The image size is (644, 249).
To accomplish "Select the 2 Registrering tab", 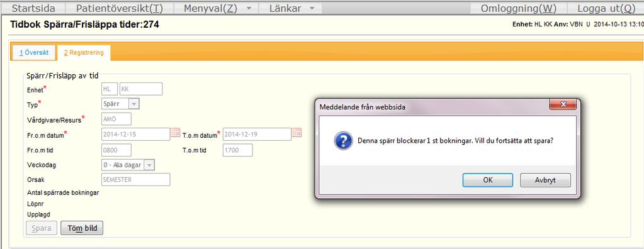I will 84,53.
